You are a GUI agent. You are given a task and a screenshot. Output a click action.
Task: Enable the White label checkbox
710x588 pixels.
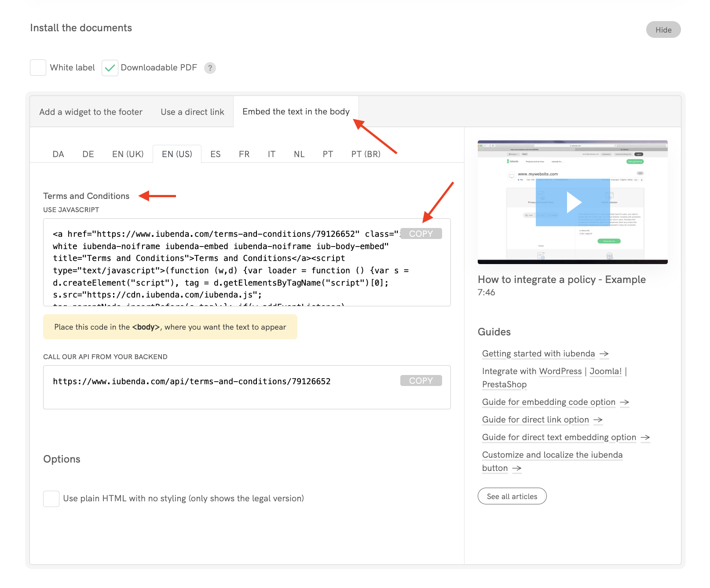click(38, 67)
